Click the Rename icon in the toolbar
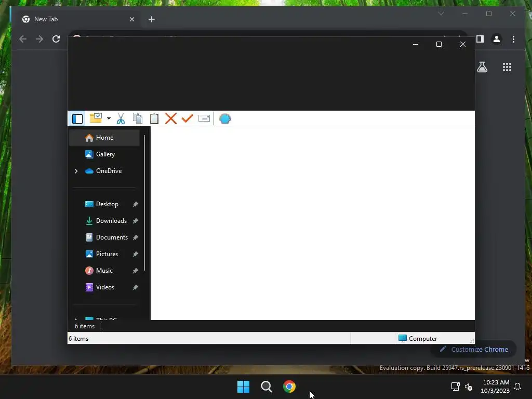Viewport: 532px width, 399px height. click(x=204, y=118)
